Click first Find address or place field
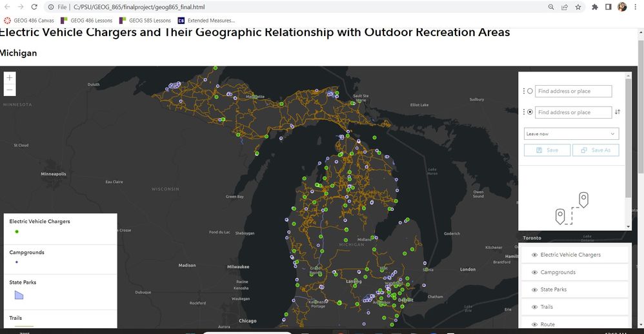 (x=574, y=91)
